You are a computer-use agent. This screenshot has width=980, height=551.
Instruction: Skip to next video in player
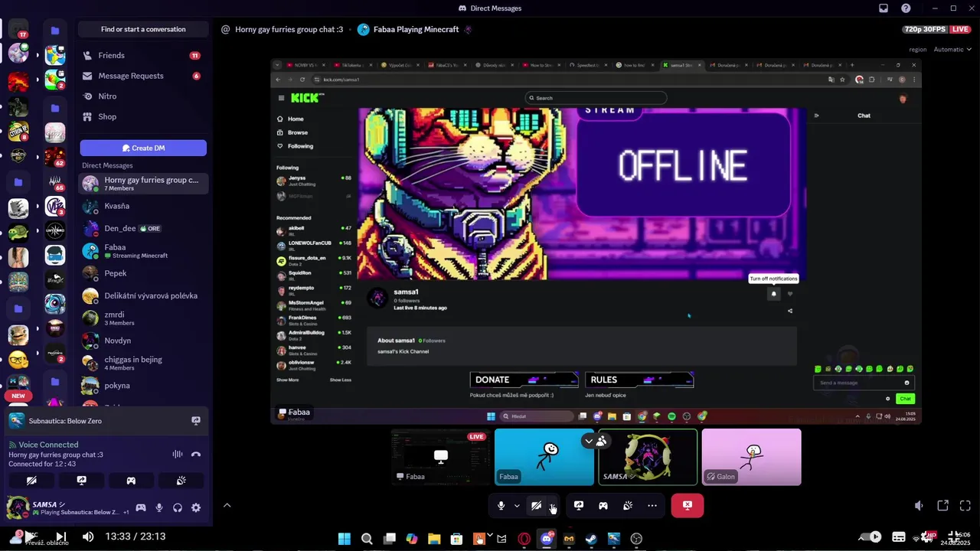tap(60, 536)
